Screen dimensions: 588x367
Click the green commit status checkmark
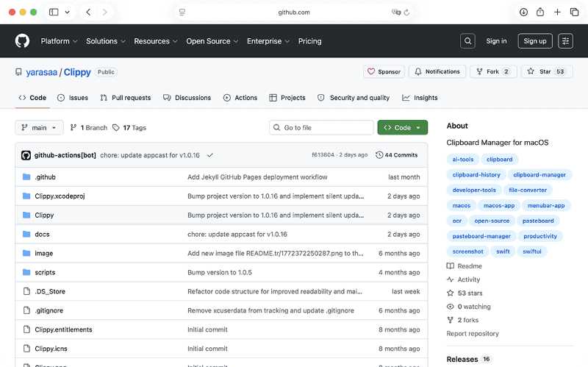point(210,155)
